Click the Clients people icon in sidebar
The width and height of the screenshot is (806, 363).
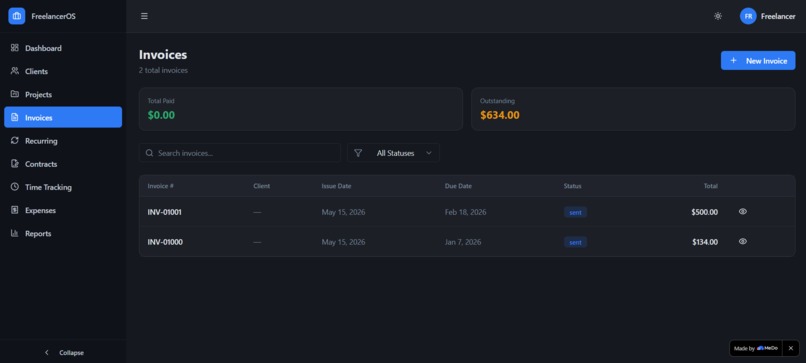(14, 71)
